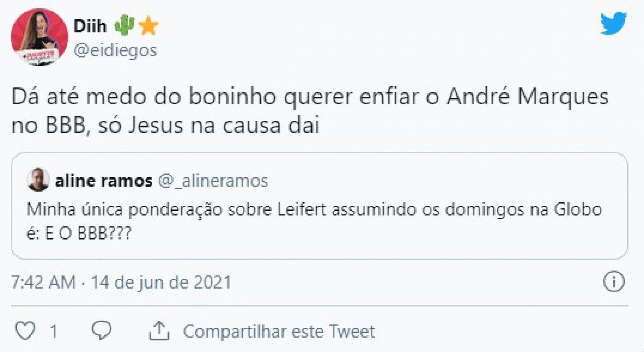This screenshot has height=352, width=644.
Task: Open aline ramos's small avatar
Action: pos(38,180)
